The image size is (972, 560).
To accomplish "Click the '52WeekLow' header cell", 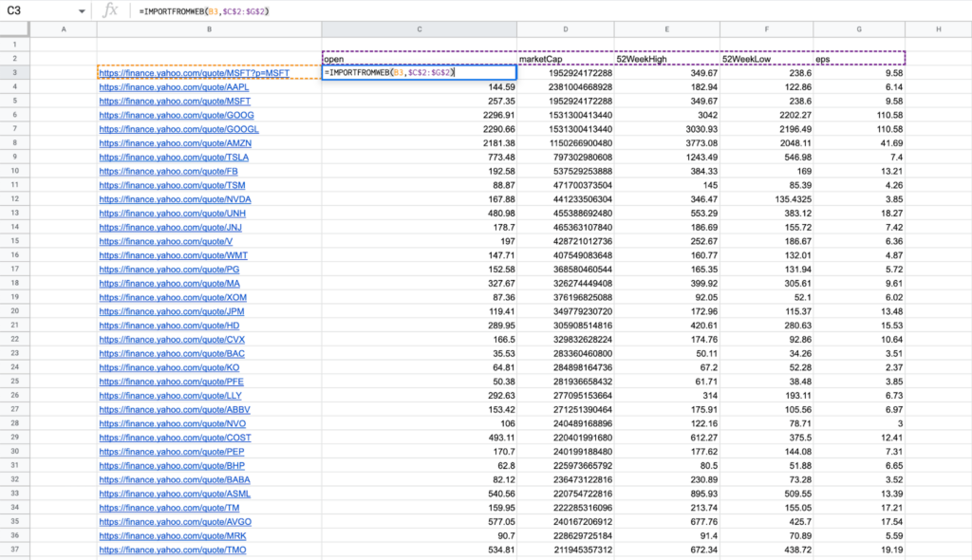I will (767, 58).
